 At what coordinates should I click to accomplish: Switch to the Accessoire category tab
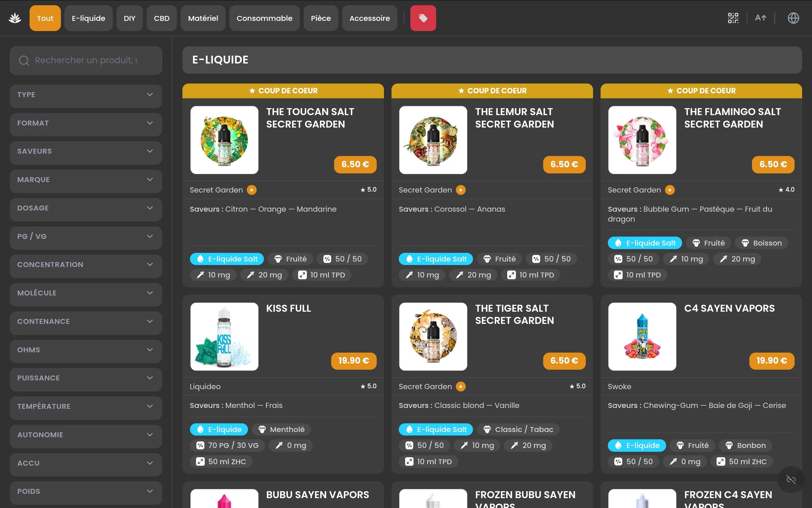pyautogui.click(x=369, y=18)
